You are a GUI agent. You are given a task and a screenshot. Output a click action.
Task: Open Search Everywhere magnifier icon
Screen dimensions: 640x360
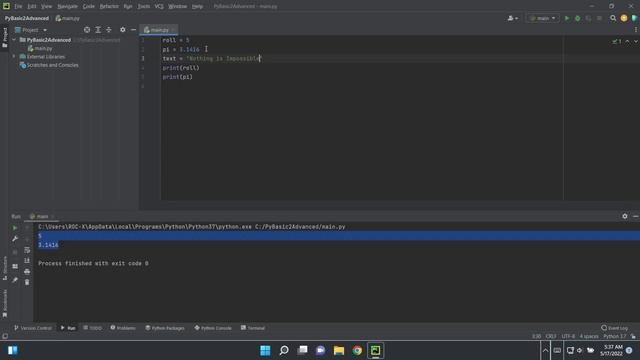tap(613, 18)
